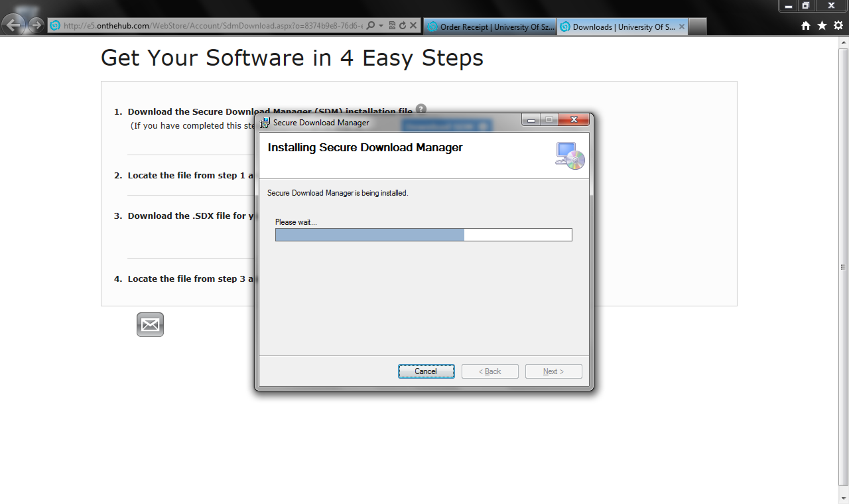Go back with the browser Back arrow
This screenshot has height=504, width=849.
15,25
